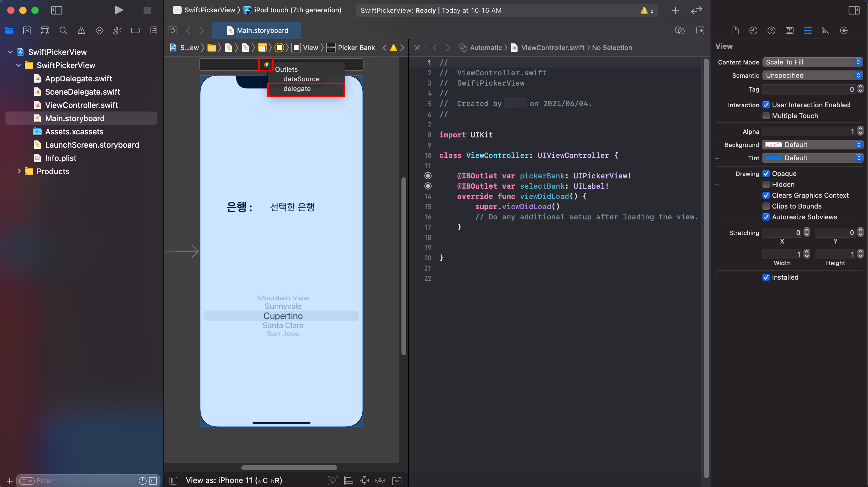Click the Background color swatch

point(774,145)
